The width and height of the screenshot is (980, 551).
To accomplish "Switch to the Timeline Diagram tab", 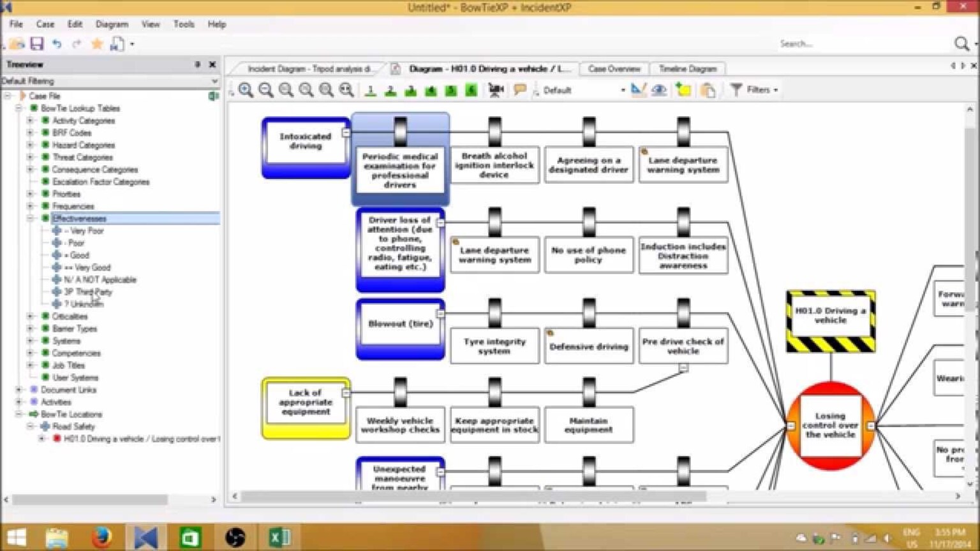I will click(687, 68).
